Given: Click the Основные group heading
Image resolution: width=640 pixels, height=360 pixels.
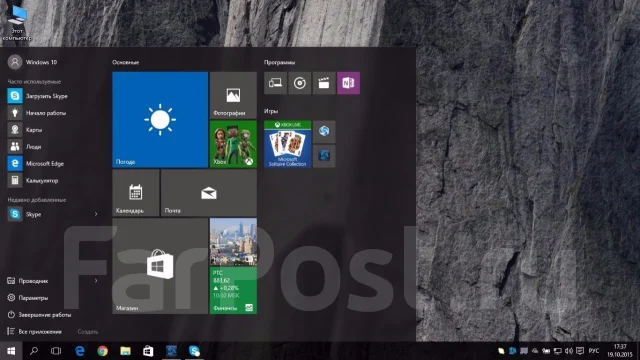Looking at the screenshot, I should click(x=126, y=62).
